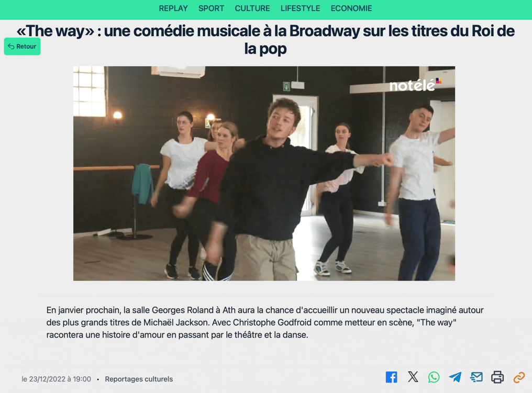
Task: Print article with printer icon
Action: click(x=497, y=377)
